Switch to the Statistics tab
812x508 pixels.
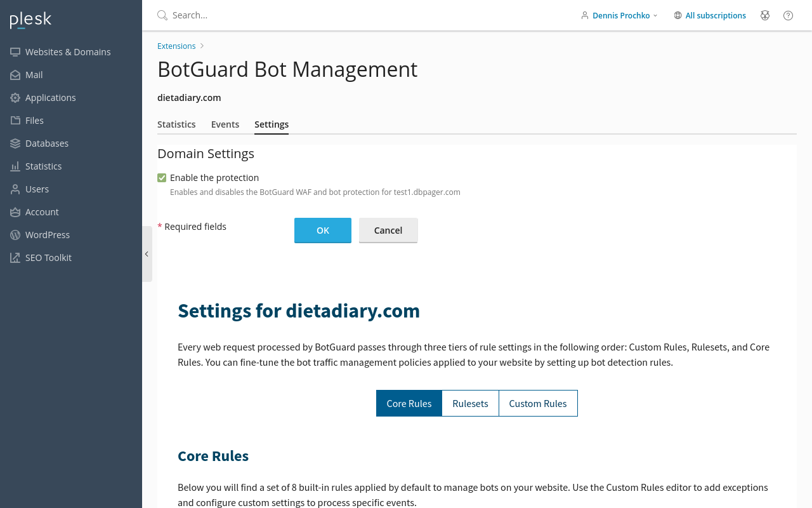(176, 124)
